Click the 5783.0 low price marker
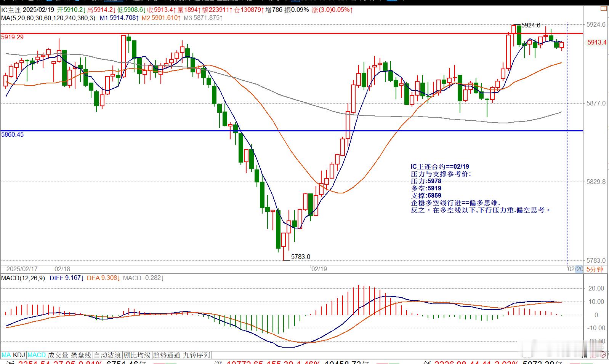Screen dimensions: 609x364 coord(300,257)
